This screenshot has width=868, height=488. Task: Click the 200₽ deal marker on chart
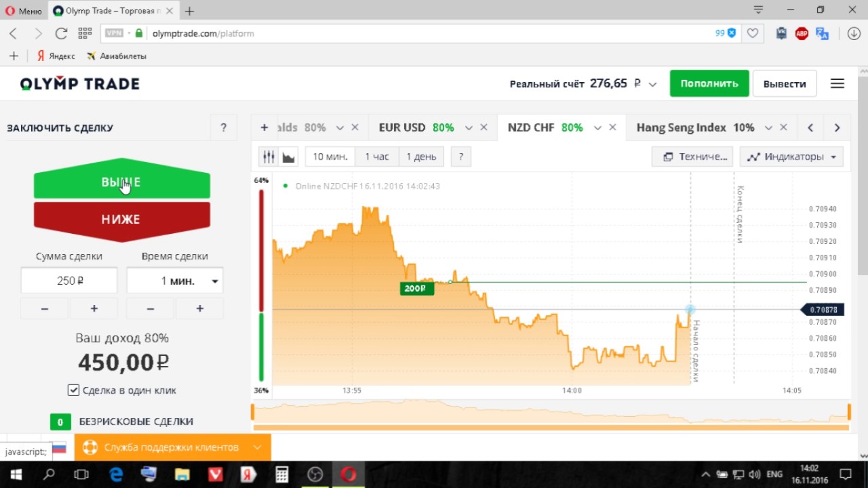tap(417, 288)
